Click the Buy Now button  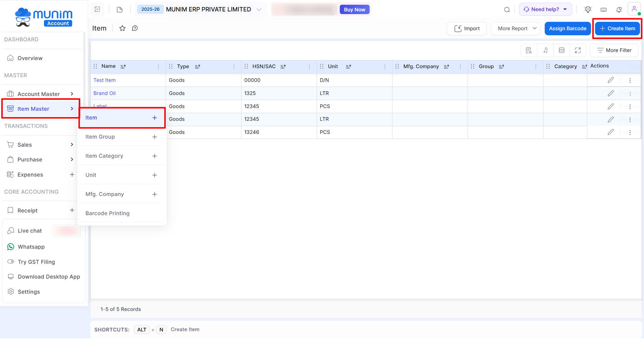point(355,9)
